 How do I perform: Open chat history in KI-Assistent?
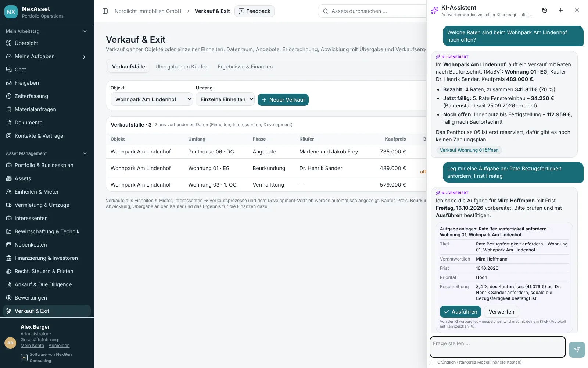(x=545, y=10)
